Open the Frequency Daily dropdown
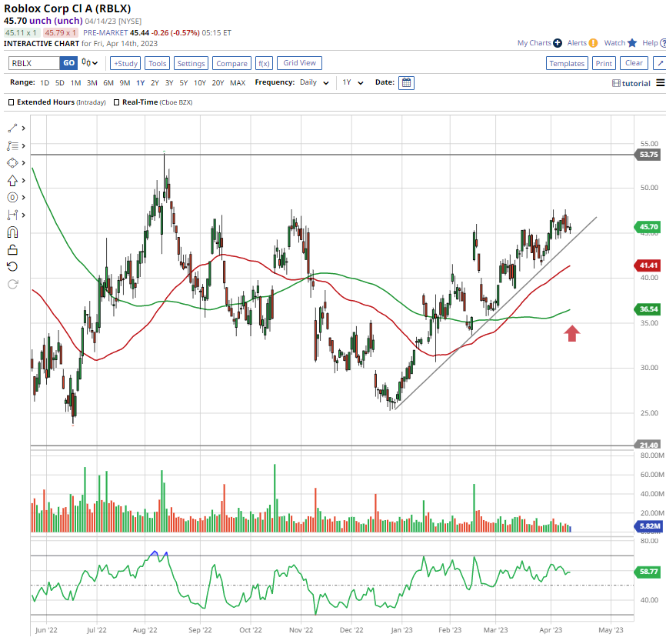Image resolution: width=666 pixels, height=644 pixels. point(315,82)
